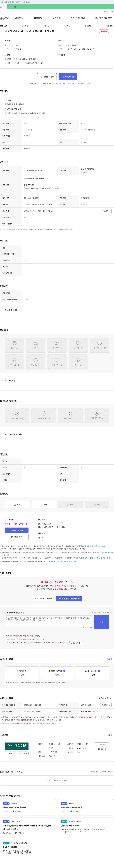114x868 pixels.
Task: Click the 개인정보보호법 상세 보기 button
Action: click(43, 598)
